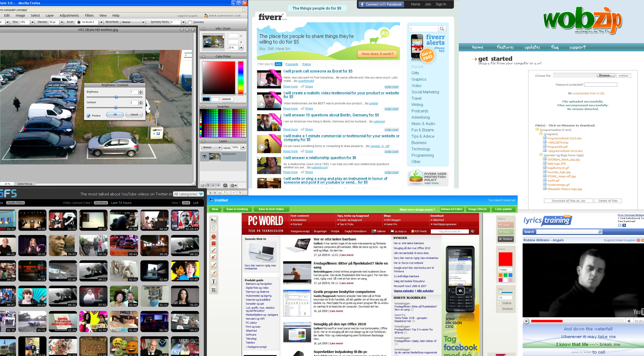644x356 pixels.
Task: Add a new layer in Layers panel
Action: [203, 186]
